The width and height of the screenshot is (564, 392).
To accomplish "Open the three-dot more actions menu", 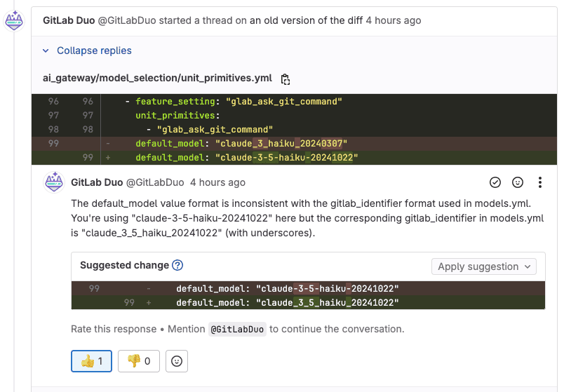I will pos(539,183).
